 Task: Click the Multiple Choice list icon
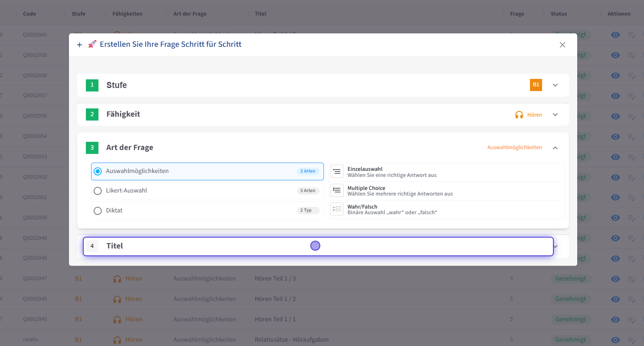[337, 190]
